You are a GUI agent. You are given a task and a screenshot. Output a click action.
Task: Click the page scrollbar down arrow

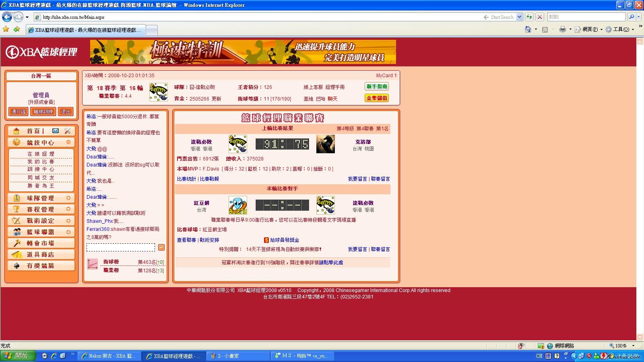640,337
